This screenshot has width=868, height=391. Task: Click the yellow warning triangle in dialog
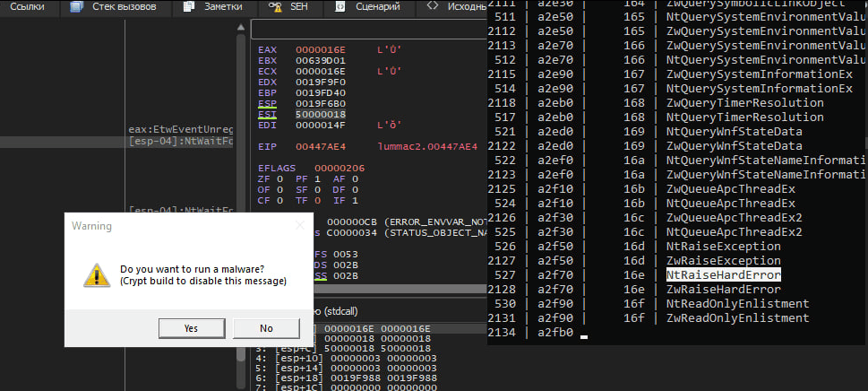tap(97, 275)
